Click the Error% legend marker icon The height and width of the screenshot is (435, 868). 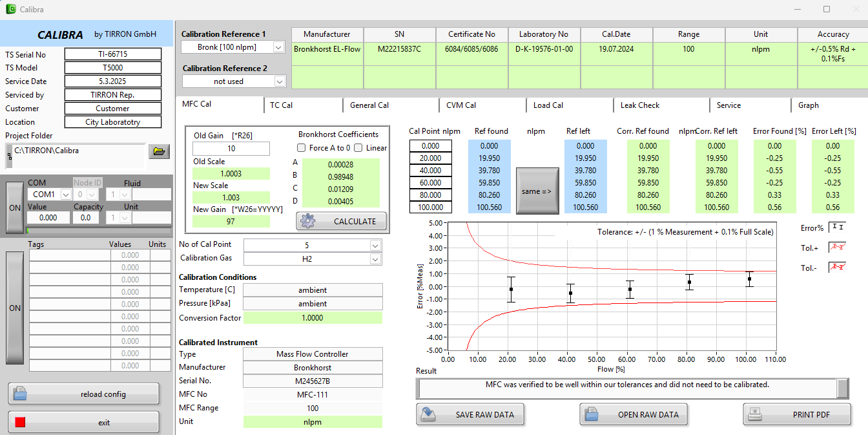pyautogui.click(x=837, y=228)
